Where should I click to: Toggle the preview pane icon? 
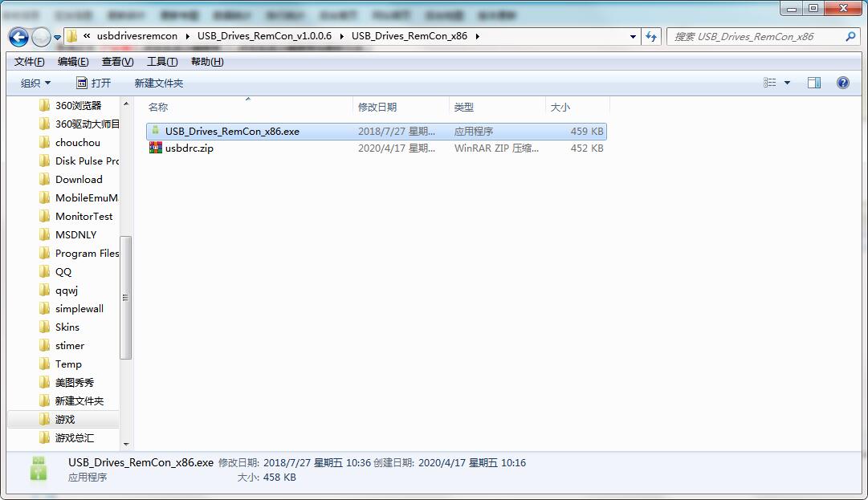coord(813,83)
